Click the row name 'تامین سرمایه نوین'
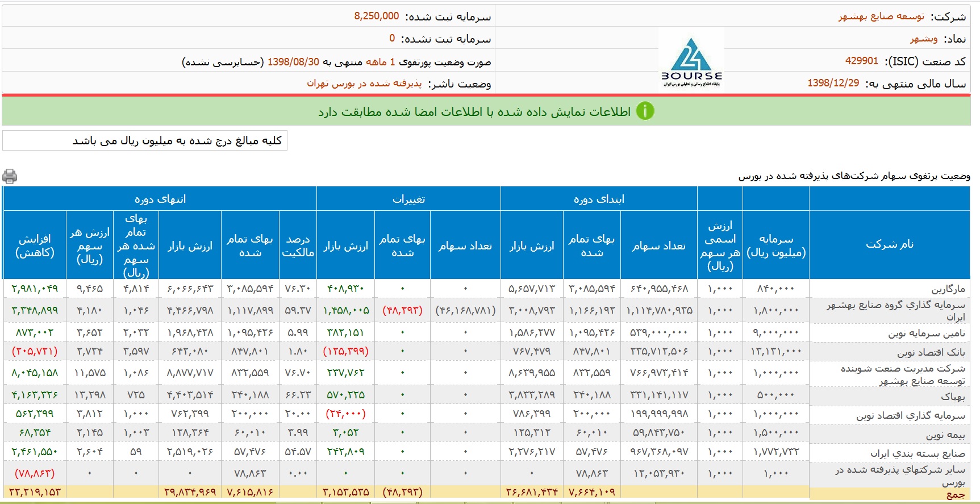Image resolution: width=980 pixels, height=504 pixels. (x=927, y=333)
